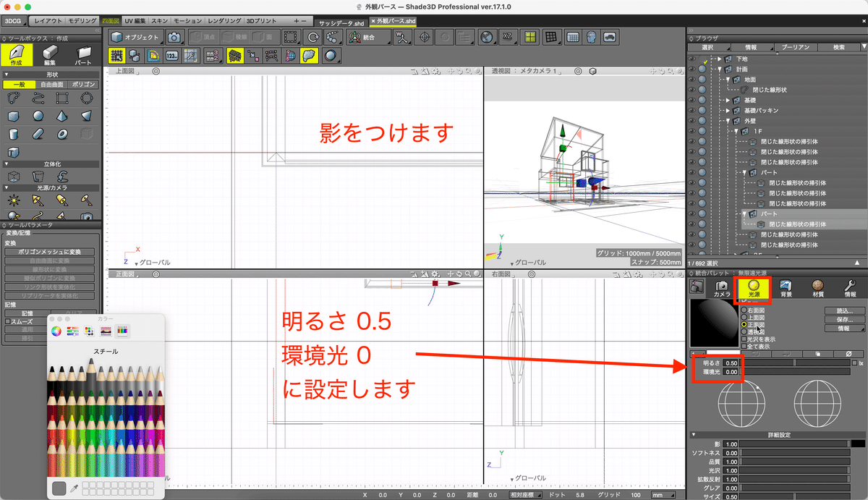The width and height of the screenshot is (868, 500).
Task: Toggle the lx checkbox beside 明るさ slider
Action: (x=854, y=363)
